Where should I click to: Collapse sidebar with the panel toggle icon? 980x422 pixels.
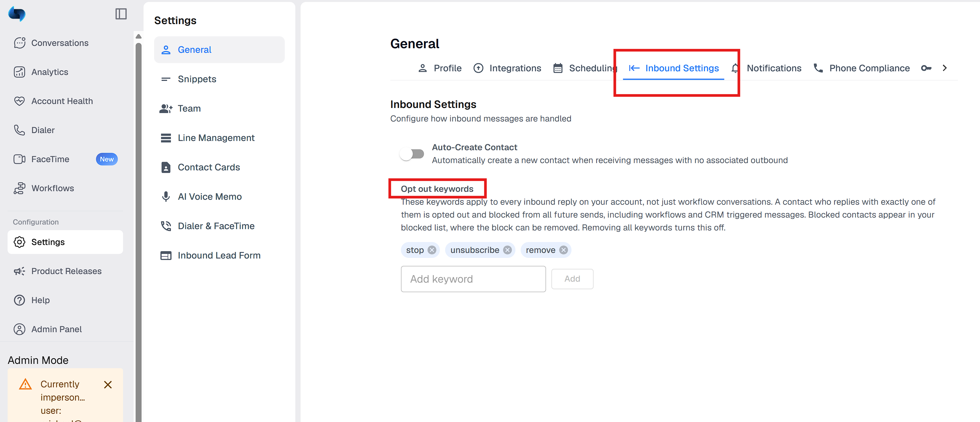pyautogui.click(x=121, y=14)
